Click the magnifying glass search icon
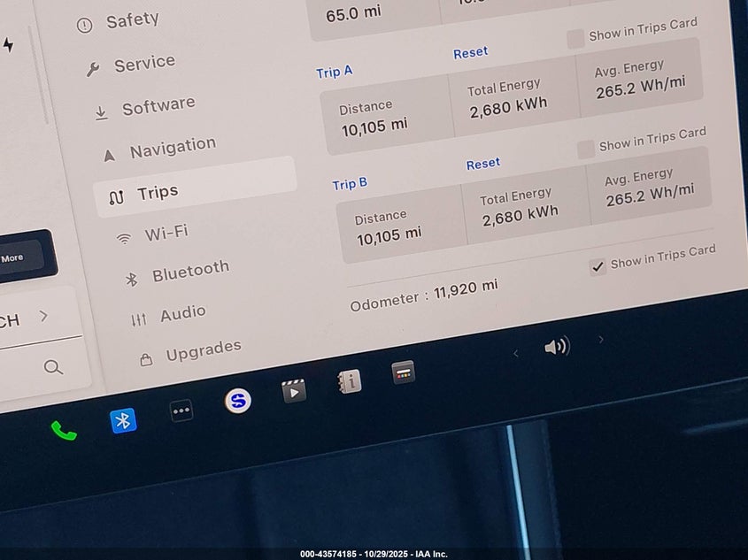Viewport: 748px width, 560px height. [x=53, y=367]
